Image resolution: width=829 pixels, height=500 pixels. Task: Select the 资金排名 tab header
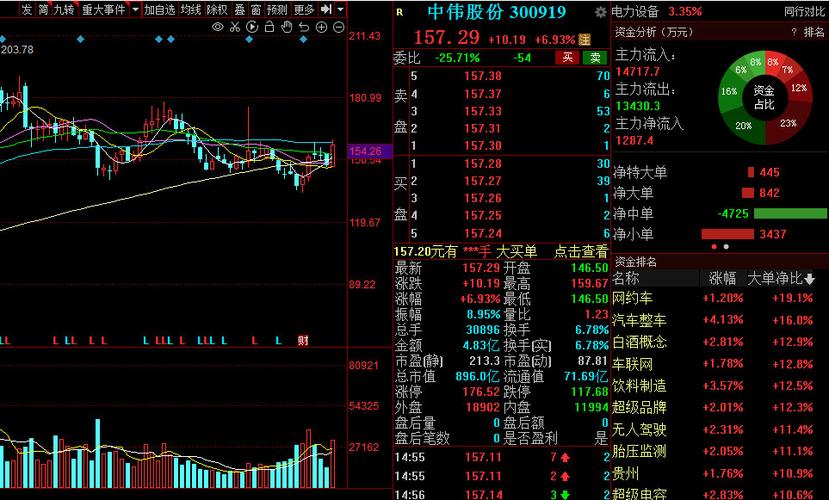634,262
